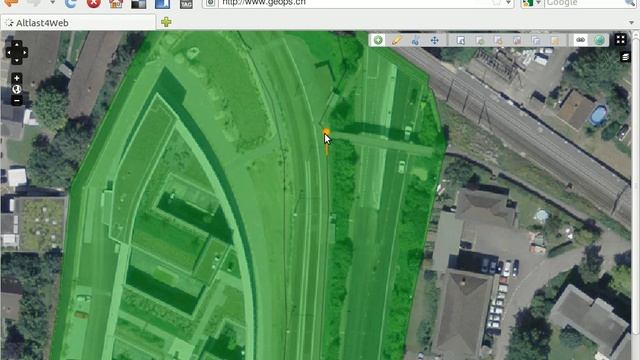Click the greyed red-tinted polygon tool
Screen dimensions: 640x360
click(518, 40)
